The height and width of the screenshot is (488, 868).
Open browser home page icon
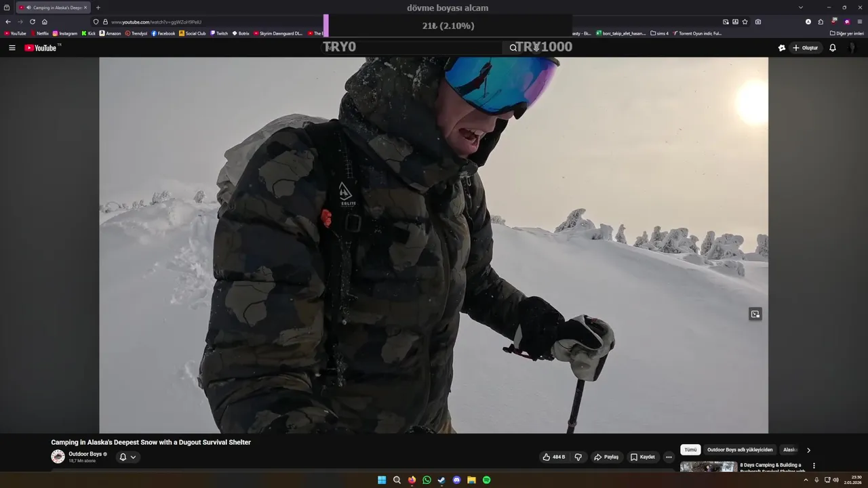(45, 22)
